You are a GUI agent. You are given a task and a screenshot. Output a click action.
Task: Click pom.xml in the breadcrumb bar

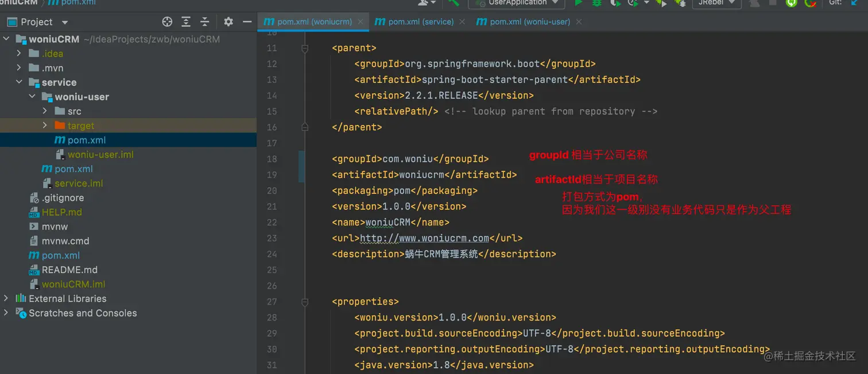72,2
